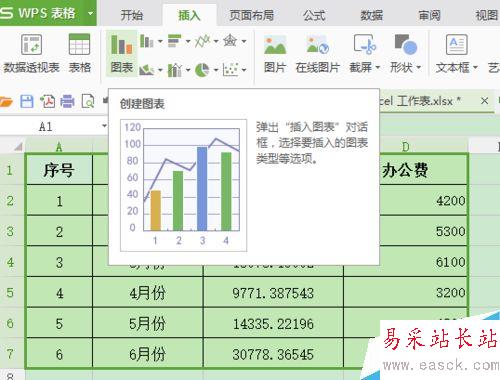Viewport: 500px width, 380px height.
Task: Select column D header
Action: click(x=405, y=146)
